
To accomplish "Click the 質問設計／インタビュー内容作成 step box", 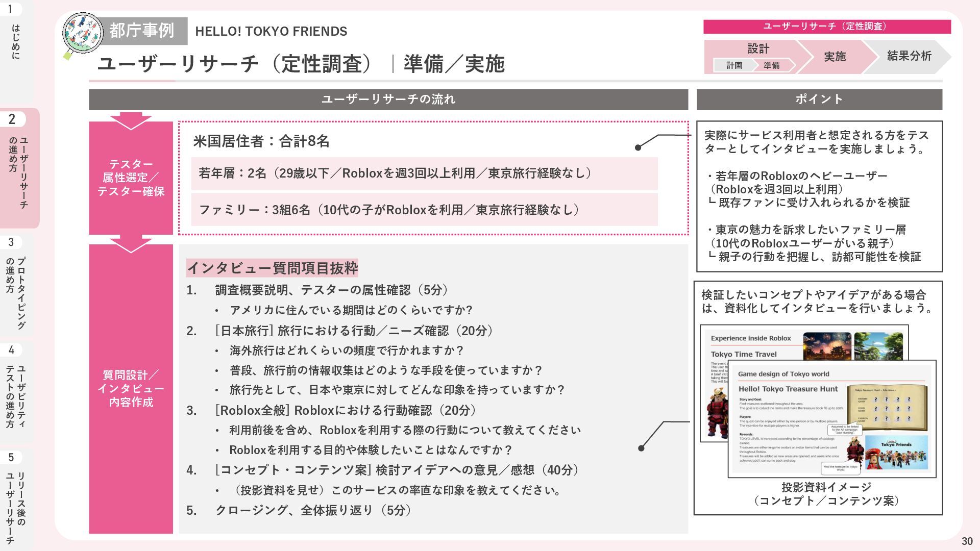I will (131, 389).
